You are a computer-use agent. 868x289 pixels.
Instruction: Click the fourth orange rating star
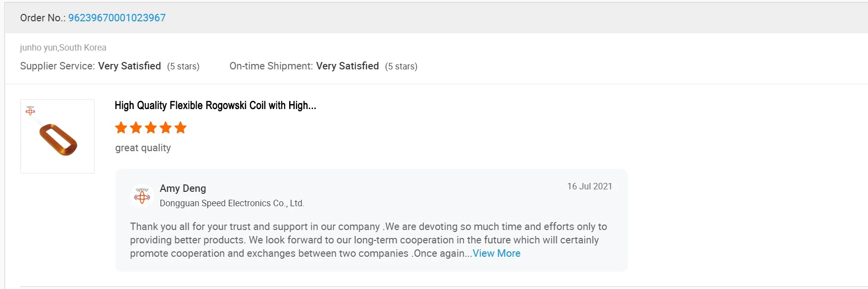[166, 128]
